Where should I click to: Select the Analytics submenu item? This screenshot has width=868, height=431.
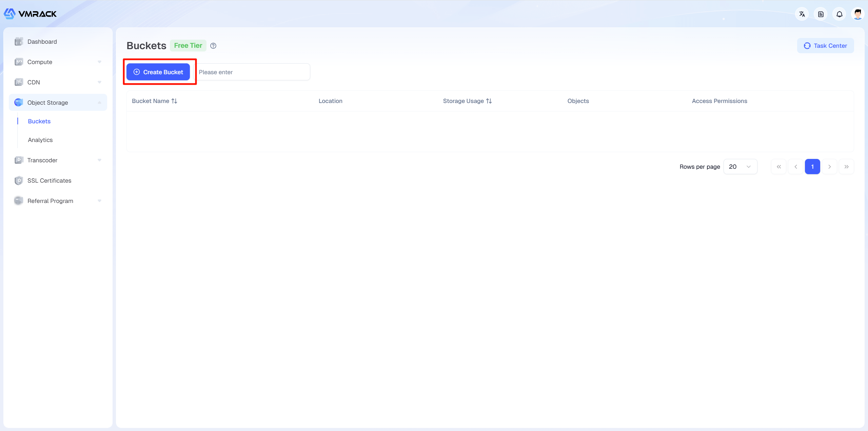click(x=40, y=140)
